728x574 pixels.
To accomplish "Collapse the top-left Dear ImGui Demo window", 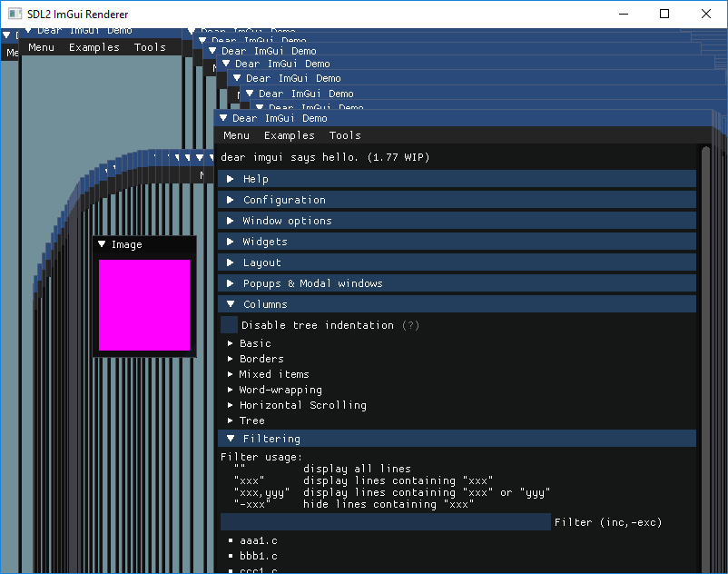I will coord(28,31).
